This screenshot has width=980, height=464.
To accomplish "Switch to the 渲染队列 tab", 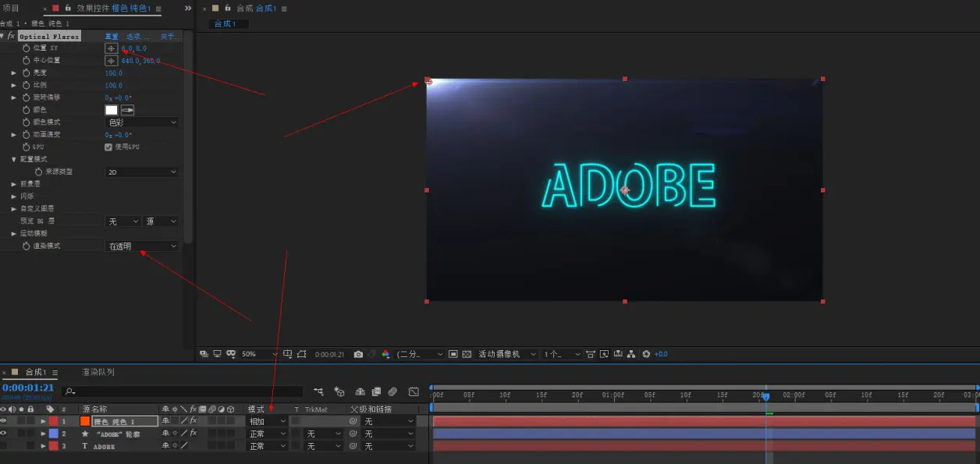I will (98, 372).
